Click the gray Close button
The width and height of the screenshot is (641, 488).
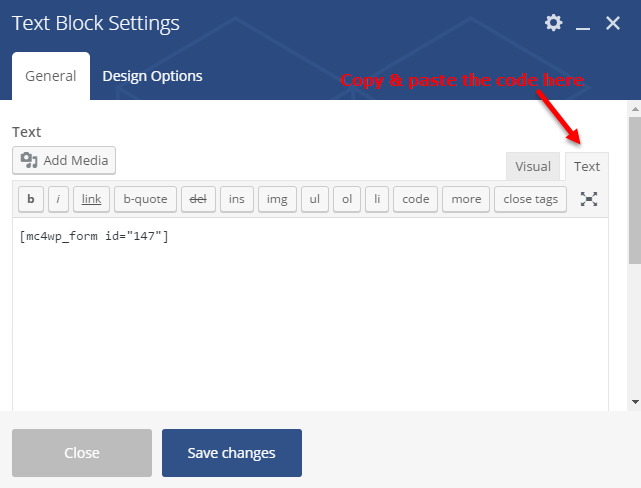coord(82,453)
